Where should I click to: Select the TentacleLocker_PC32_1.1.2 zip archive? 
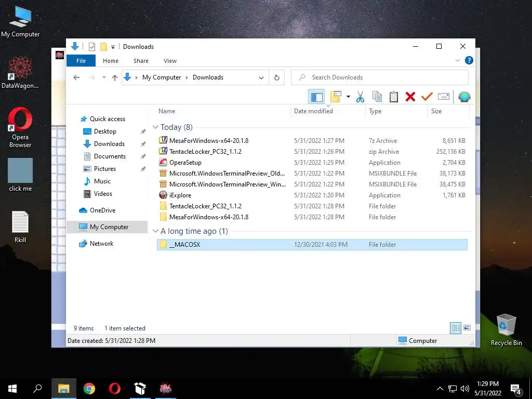click(x=312, y=151)
